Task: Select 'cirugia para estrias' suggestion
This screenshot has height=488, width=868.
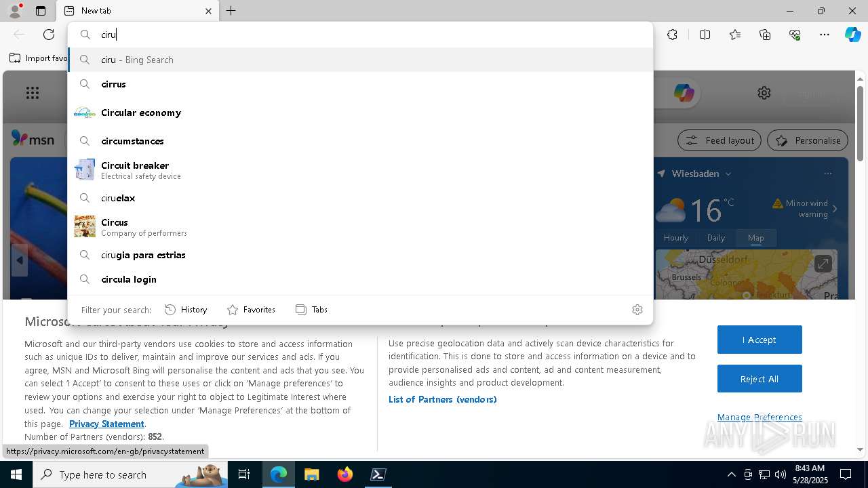Action: tap(360, 255)
